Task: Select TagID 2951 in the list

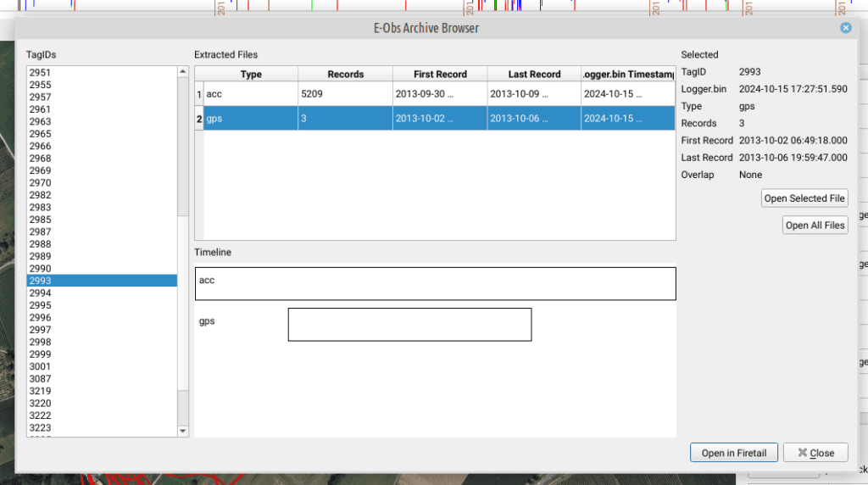Action: click(x=102, y=73)
